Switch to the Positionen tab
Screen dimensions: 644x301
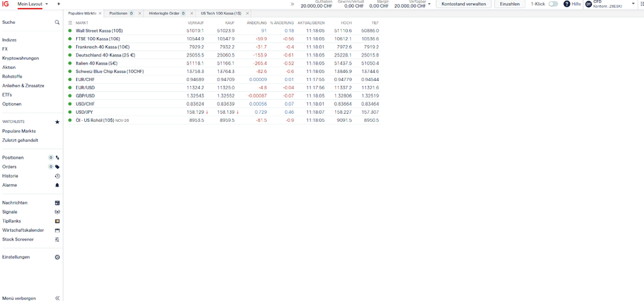pos(118,14)
